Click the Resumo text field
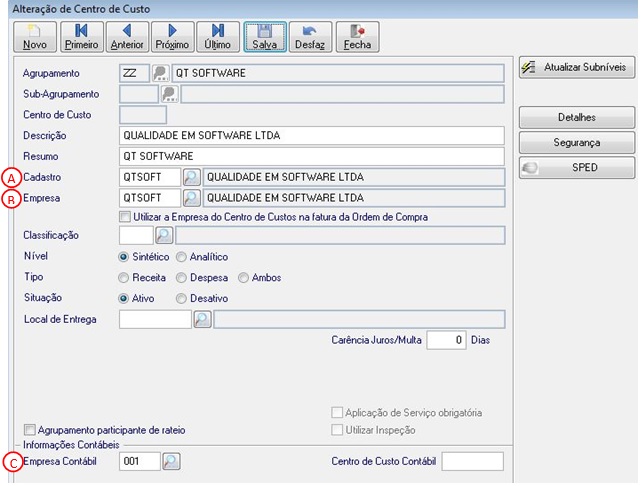This screenshot has width=641, height=486. coord(312,157)
